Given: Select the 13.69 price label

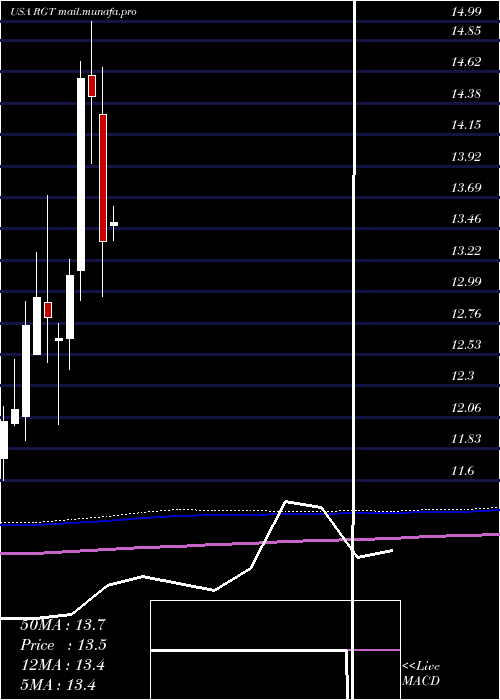Looking at the screenshot, I should (466, 188).
